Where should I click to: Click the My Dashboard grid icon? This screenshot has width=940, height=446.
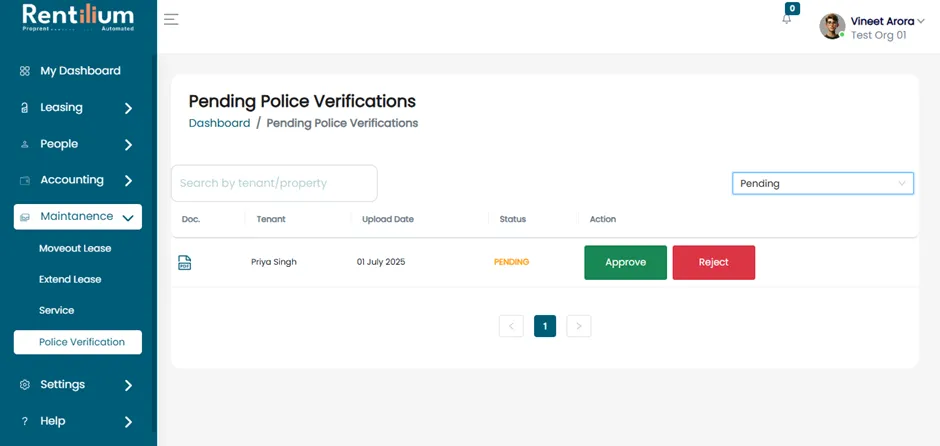click(25, 71)
